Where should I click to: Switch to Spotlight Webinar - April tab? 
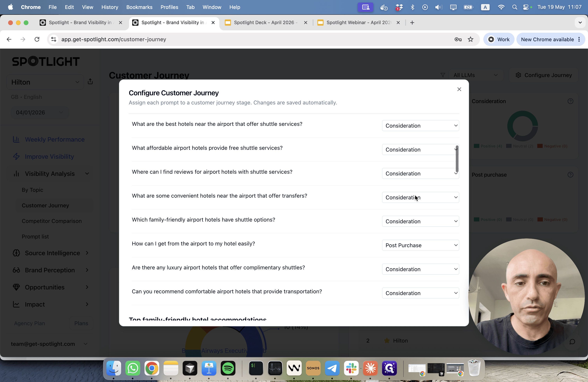point(358,23)
